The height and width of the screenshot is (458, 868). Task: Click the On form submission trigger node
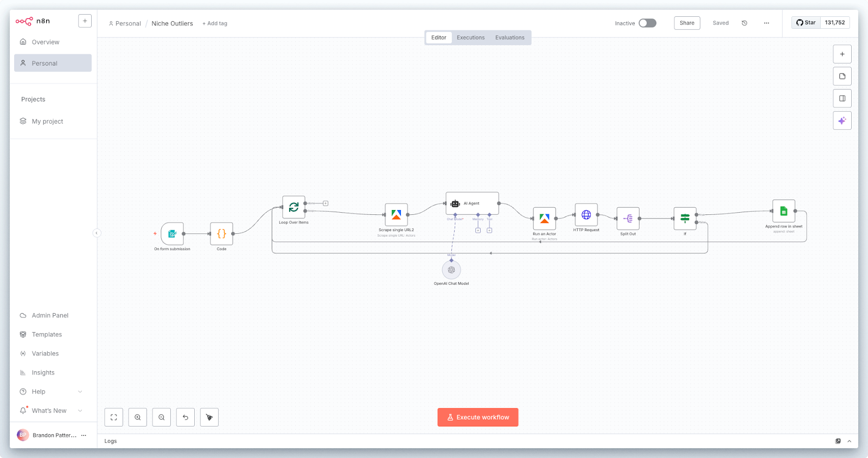173,234
